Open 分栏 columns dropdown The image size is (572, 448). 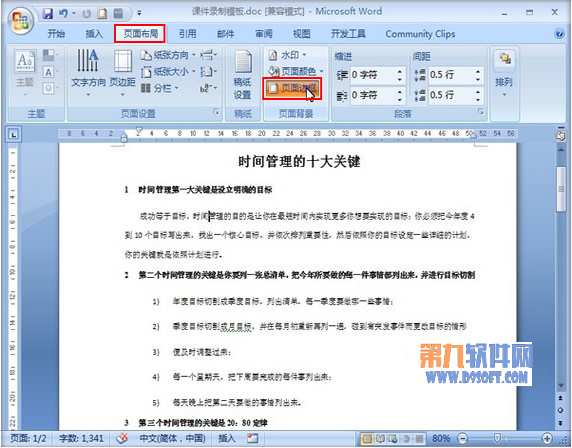tap(160, 88)
